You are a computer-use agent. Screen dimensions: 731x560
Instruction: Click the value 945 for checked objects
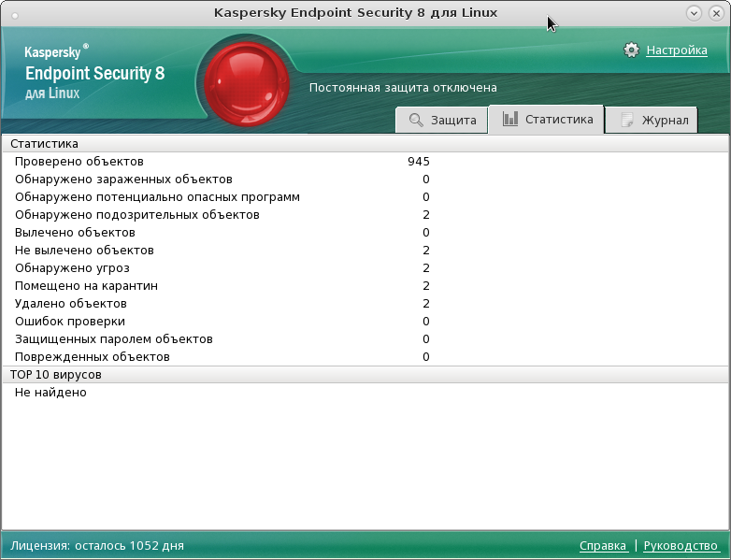[x=418, y=162]
